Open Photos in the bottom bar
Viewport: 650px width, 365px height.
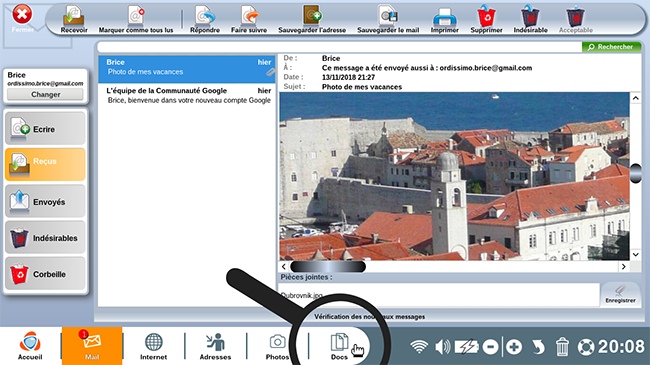277,346
